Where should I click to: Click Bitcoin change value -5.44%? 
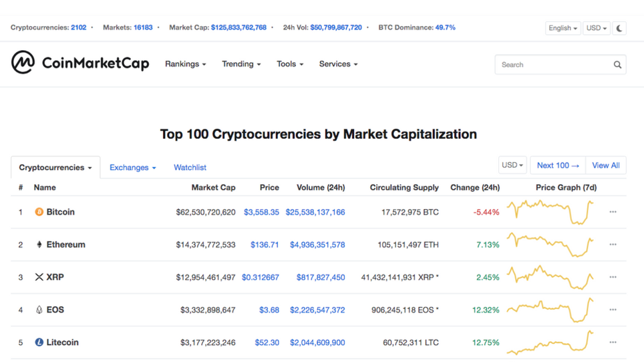point(486,212)
